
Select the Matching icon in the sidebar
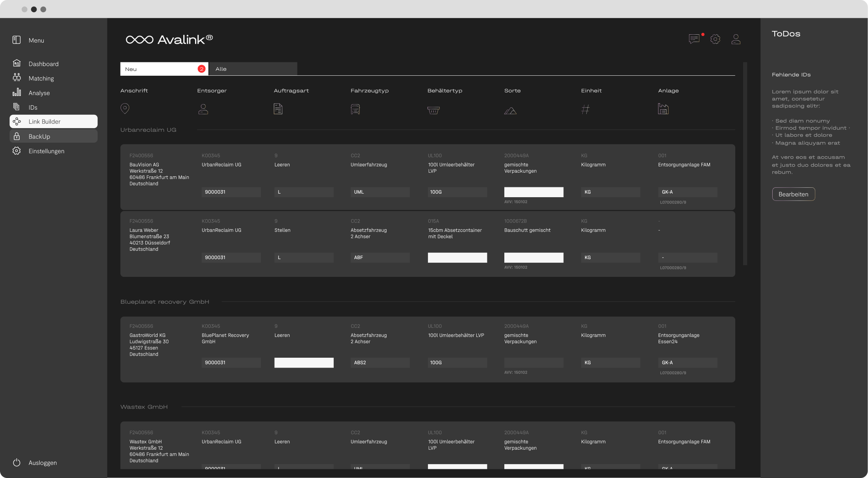point(17,78)
